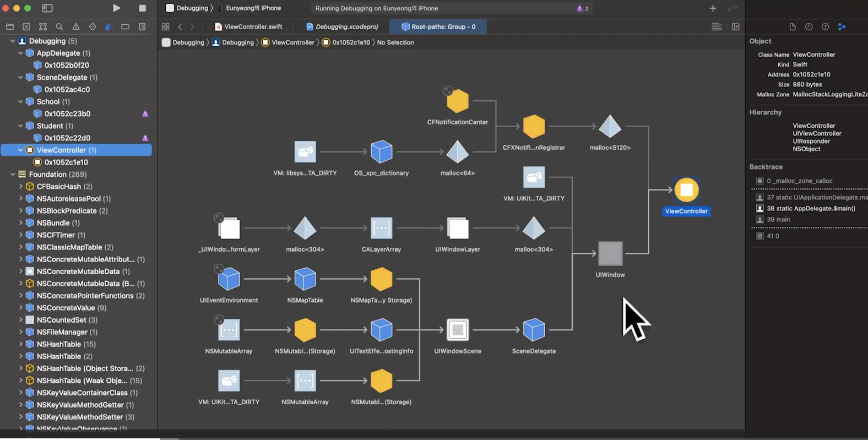Click the purple runtime issues indicator
Screen dimensions: 868x440
(x=582, y=8)
